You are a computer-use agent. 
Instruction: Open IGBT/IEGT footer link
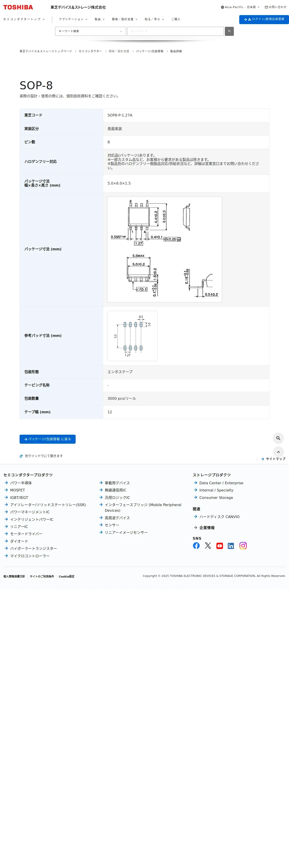19,498
